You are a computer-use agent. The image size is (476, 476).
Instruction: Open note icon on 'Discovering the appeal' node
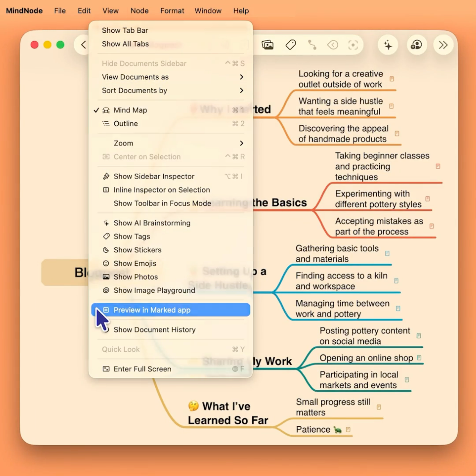pos(397,133)
